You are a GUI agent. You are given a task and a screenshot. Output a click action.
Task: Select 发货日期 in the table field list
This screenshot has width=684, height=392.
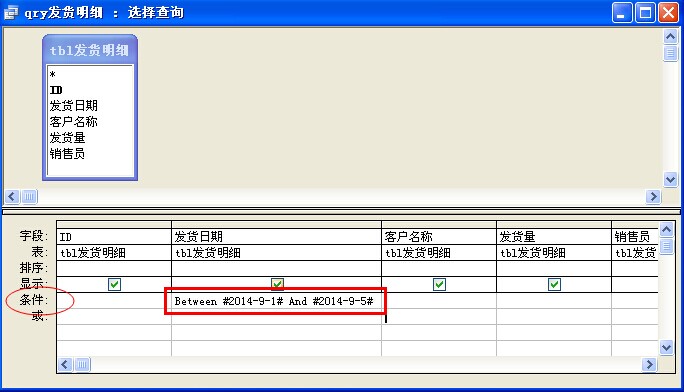click(x=90, y=106)
